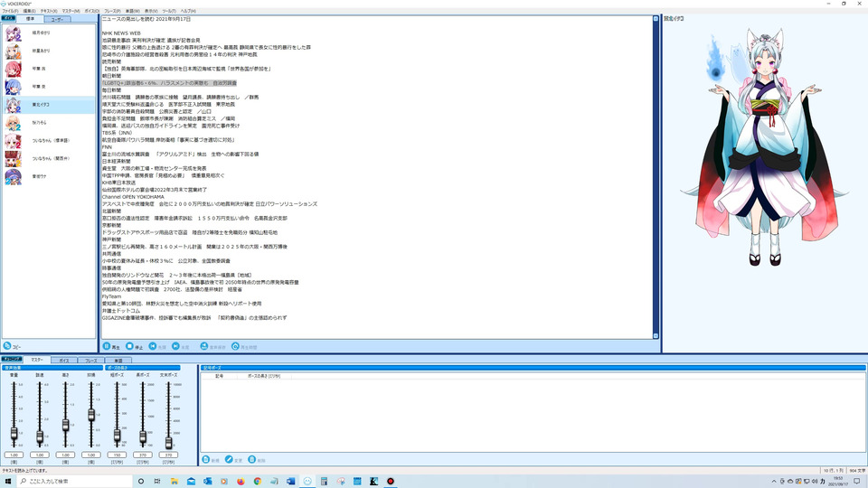Screen dimensions: 868x488
Task: Click the 抑揚 intonation slider handle
Action: click(91, 415)
